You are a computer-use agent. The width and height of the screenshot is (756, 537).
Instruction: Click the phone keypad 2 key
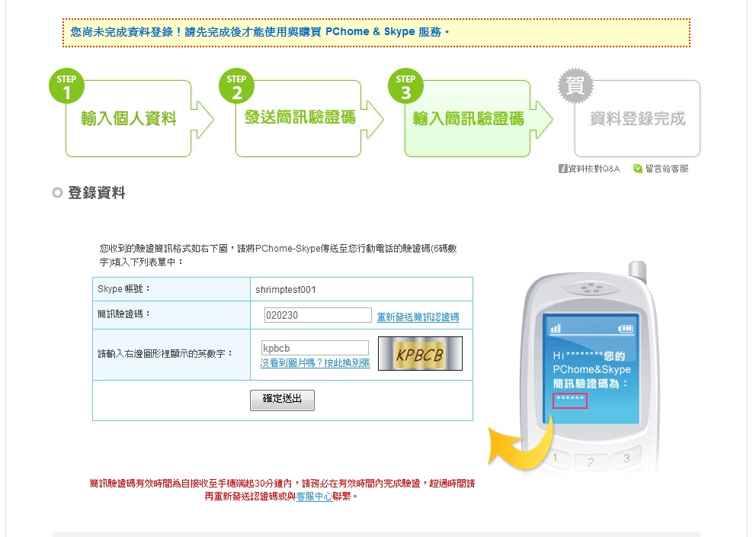590,461
